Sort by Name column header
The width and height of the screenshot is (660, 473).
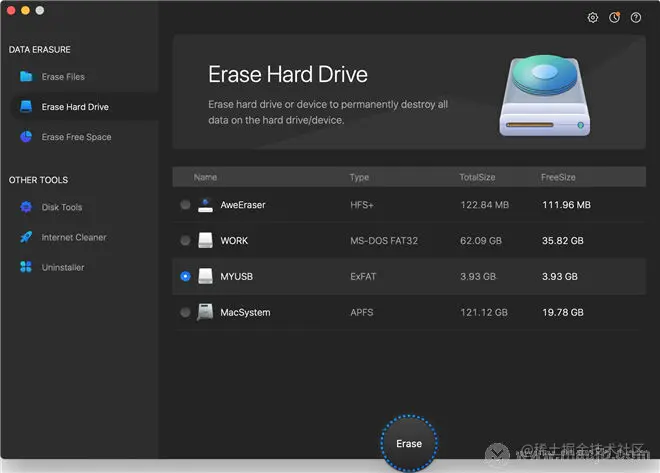(x=205, y=177)
